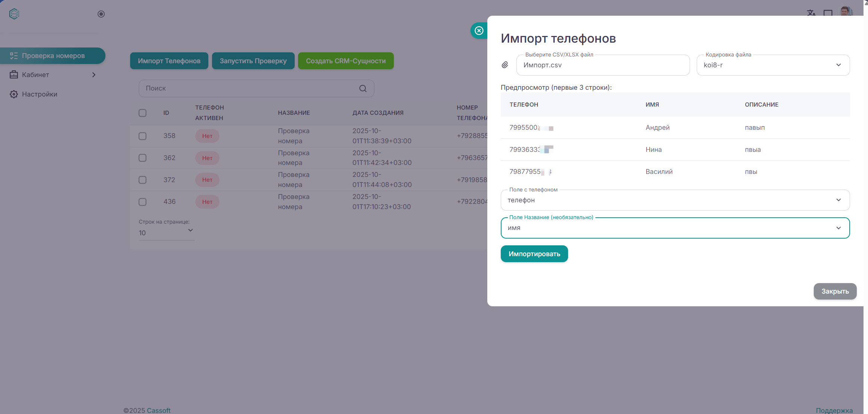Screen dimensions: 868x414
Task: Close the import drawer with X icon
Action: (479, 31)
